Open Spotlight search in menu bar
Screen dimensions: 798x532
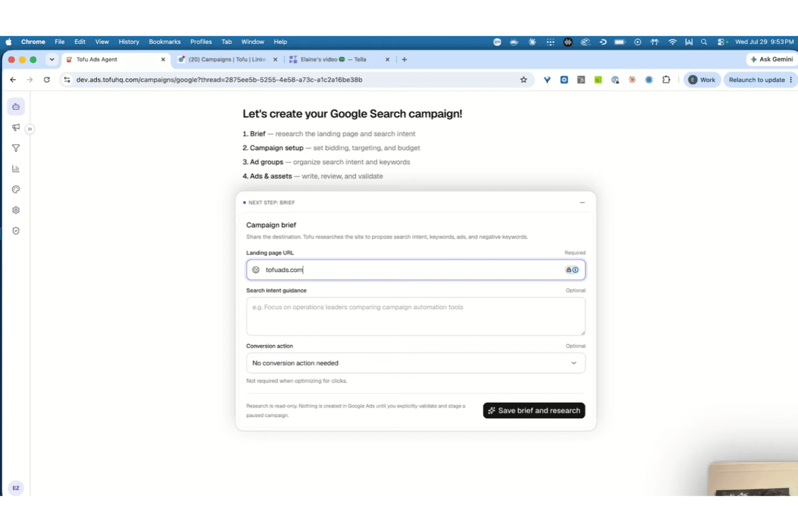coord(704,42)
